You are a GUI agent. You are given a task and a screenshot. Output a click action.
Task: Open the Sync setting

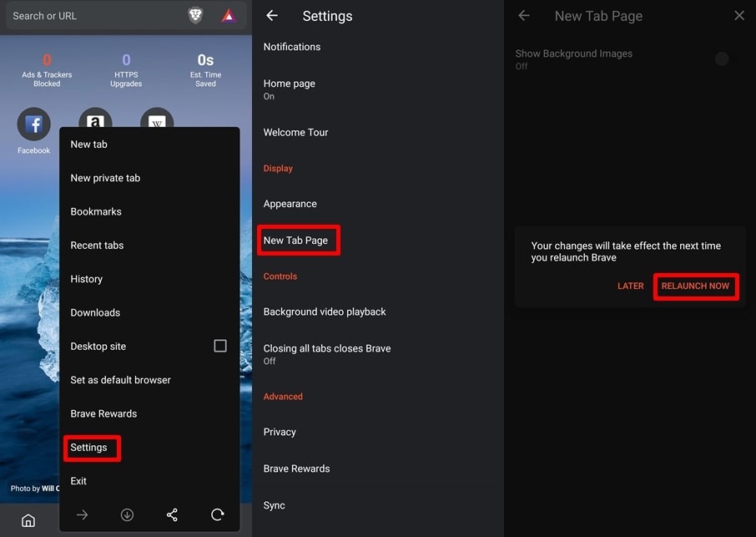tap(378, 505)
